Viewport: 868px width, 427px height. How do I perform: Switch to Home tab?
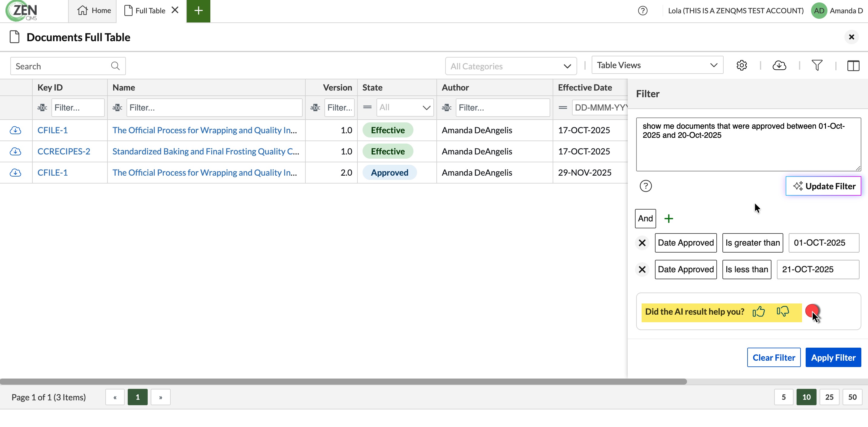coord(93,11)
